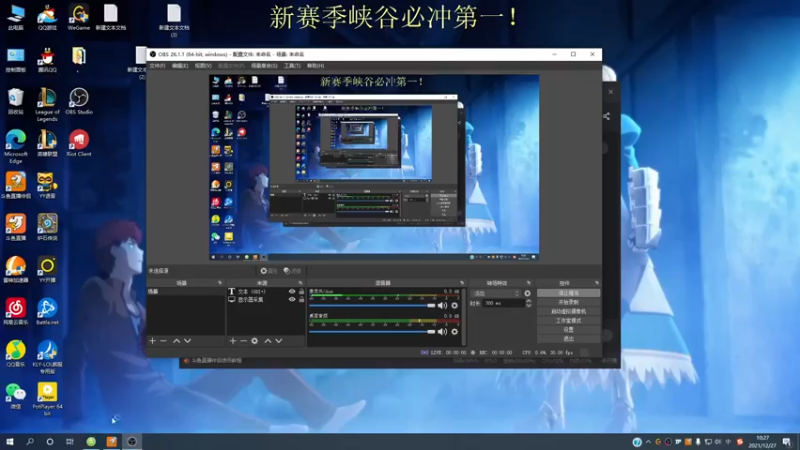Screen dimensions: 800x450
Task: Click share icon in window behind OBS
Action: tap(606, 116)
